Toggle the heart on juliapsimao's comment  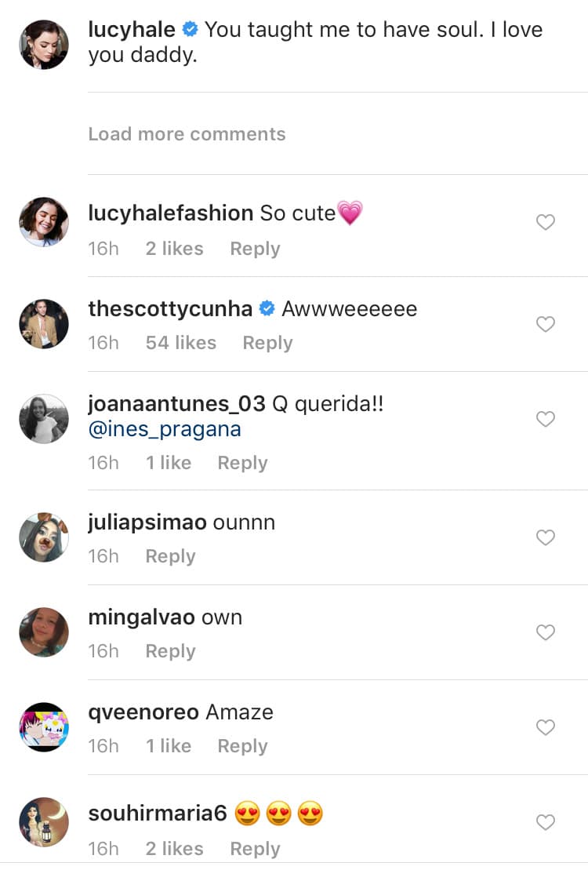(x=546, y=537)
